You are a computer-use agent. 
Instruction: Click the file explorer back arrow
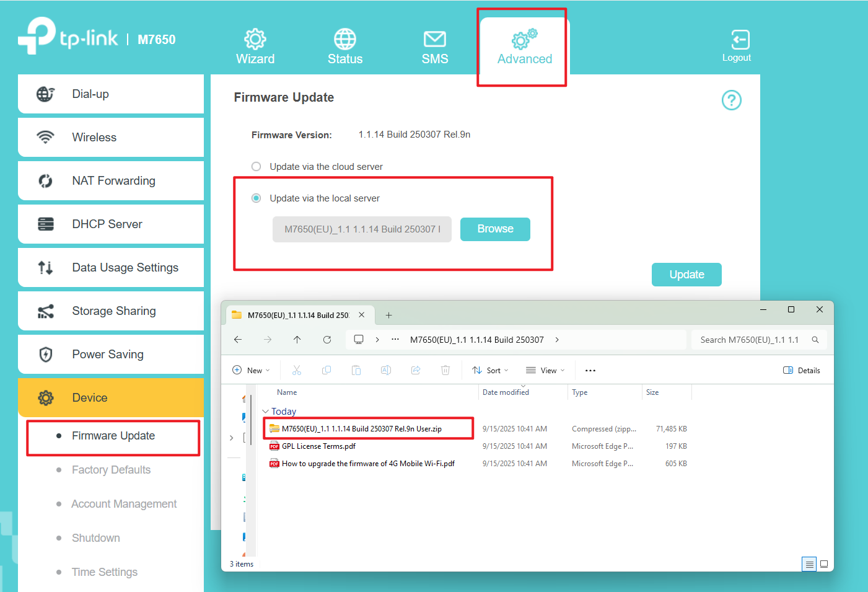pyautogui.click(x=238, y=340)
